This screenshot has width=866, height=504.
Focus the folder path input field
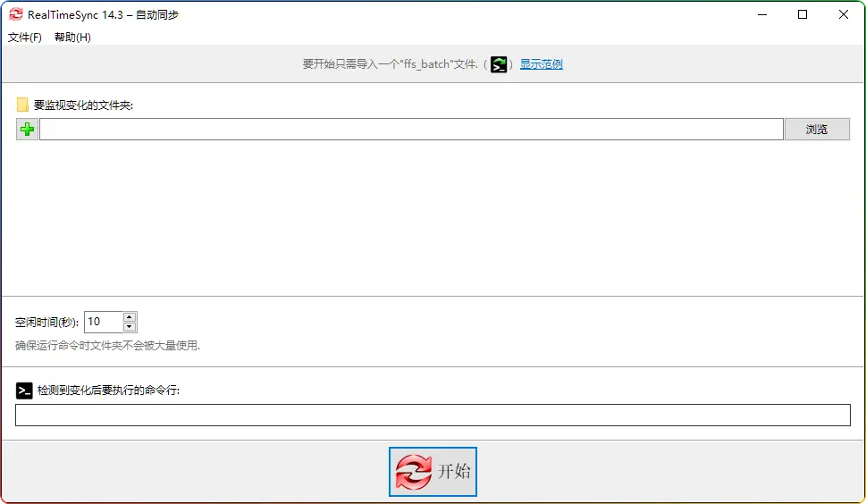pyautogui.click(x=411, y=130)
